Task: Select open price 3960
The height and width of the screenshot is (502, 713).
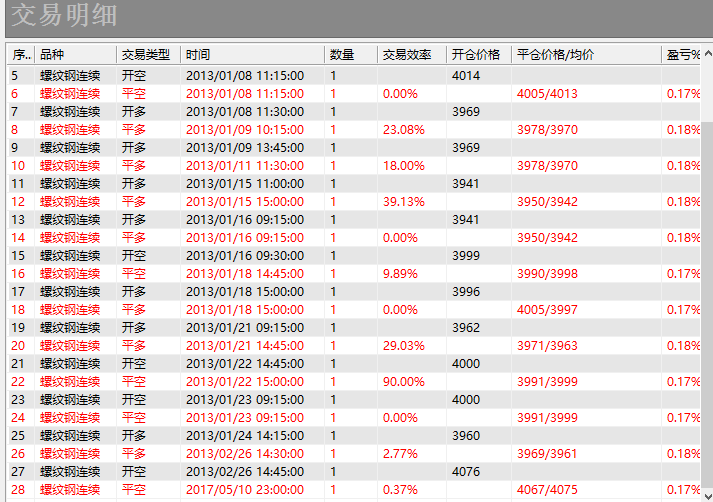Action: tap(466, 436)
